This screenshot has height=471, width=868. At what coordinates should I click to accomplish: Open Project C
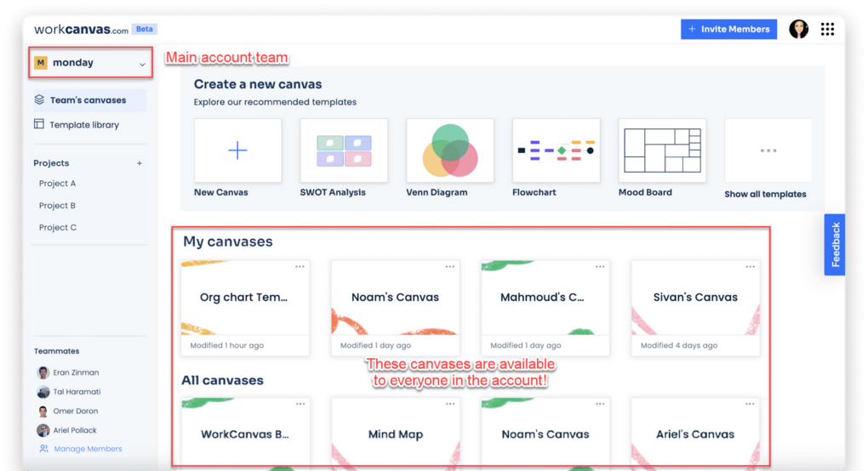58,228
